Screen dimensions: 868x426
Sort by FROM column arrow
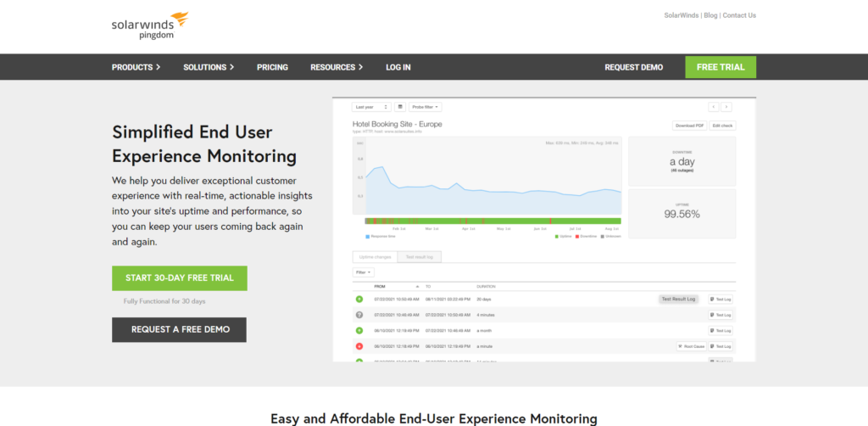coord(417,286)
